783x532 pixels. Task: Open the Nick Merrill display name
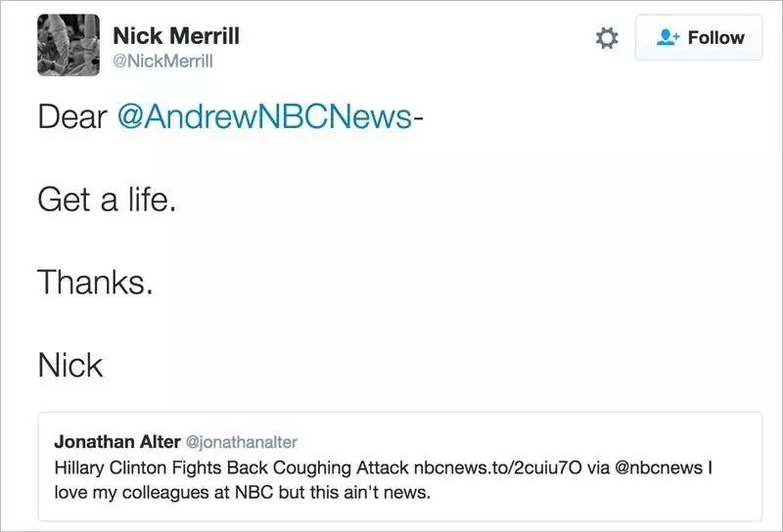click(x=176, y=36)
